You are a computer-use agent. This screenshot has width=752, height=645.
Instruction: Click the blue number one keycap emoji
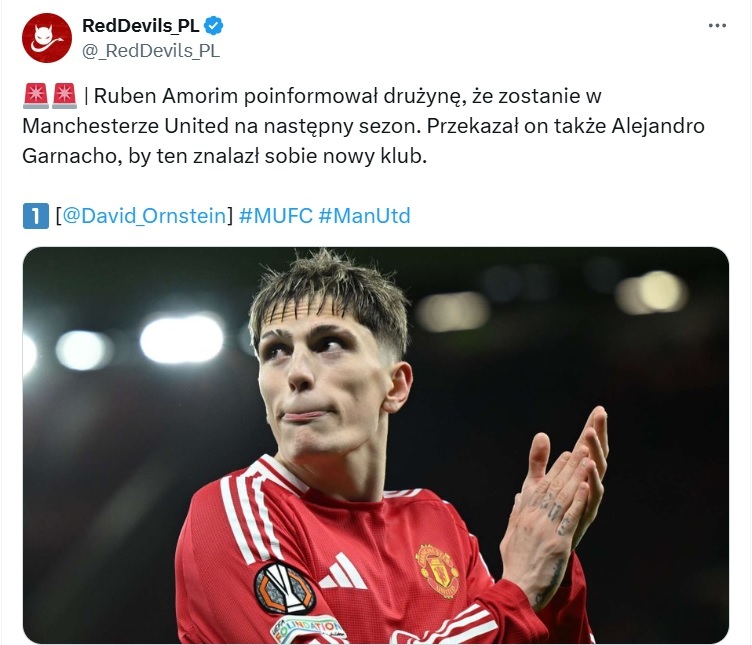[x=35, y=216]
